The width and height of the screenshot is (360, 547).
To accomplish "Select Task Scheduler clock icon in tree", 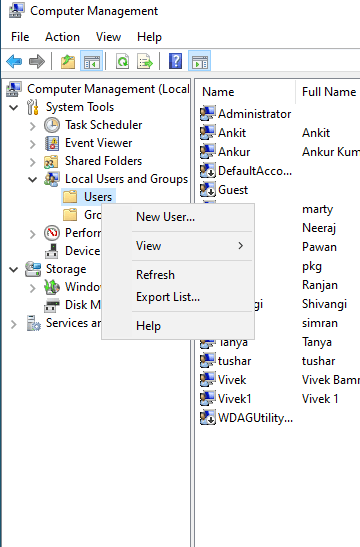I will pyautogui.click(x=52, y=125).
